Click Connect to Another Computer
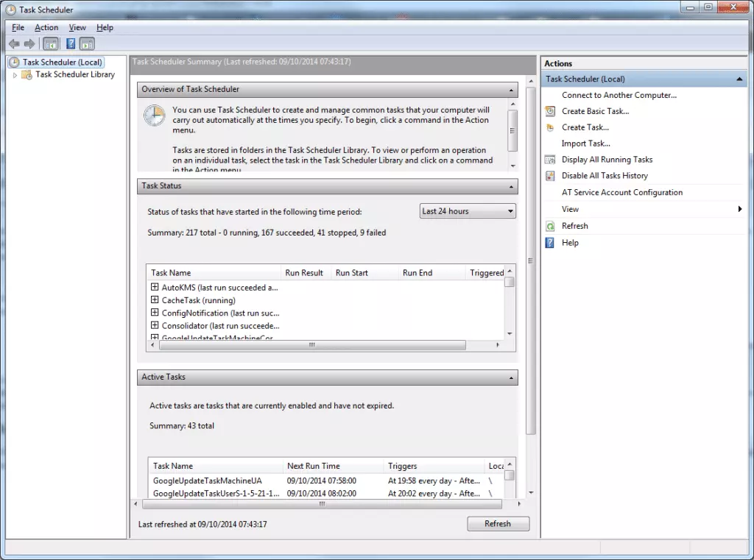The width and height of the screenshot is (754, 560). click(619, 94)
